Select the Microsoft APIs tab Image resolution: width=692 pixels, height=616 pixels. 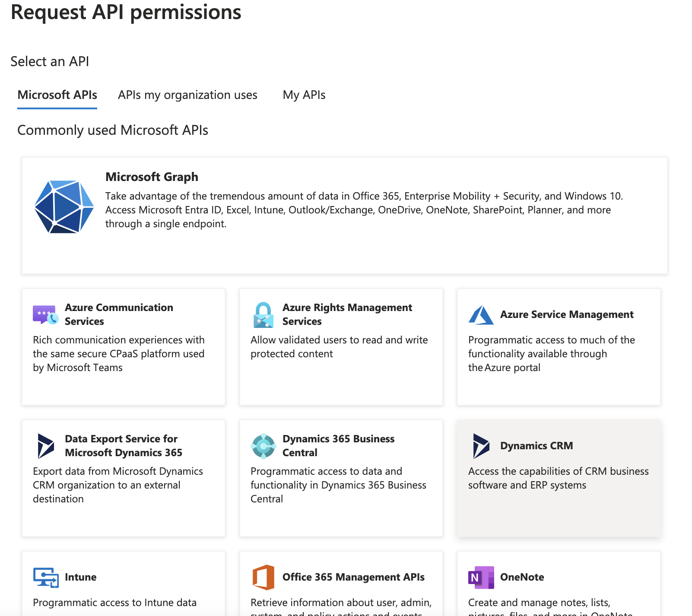coord(57,95)
